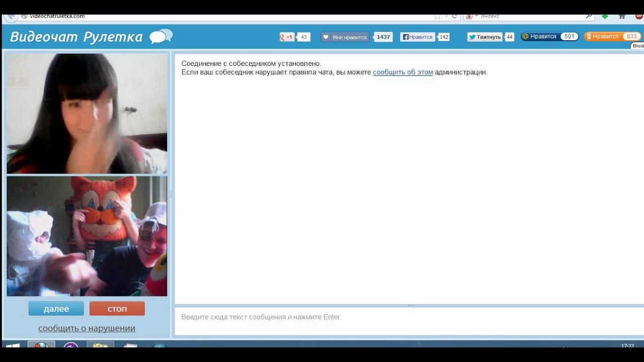Click the "Видеочат Рулетка" site title
The height and width of the screenshot is (362, 644).
pyautogui.click(x=76, y=37)
